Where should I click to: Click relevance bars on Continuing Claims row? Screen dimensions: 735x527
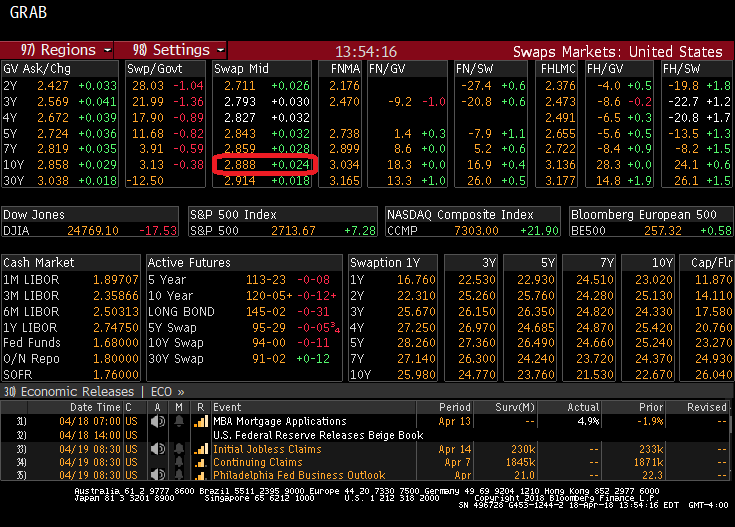[201, 462]
